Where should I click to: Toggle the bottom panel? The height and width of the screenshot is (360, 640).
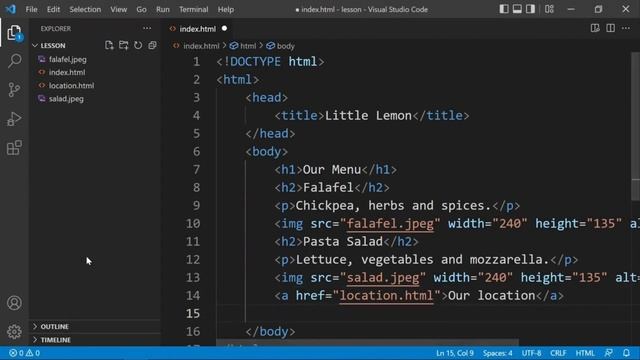point(517,9)
